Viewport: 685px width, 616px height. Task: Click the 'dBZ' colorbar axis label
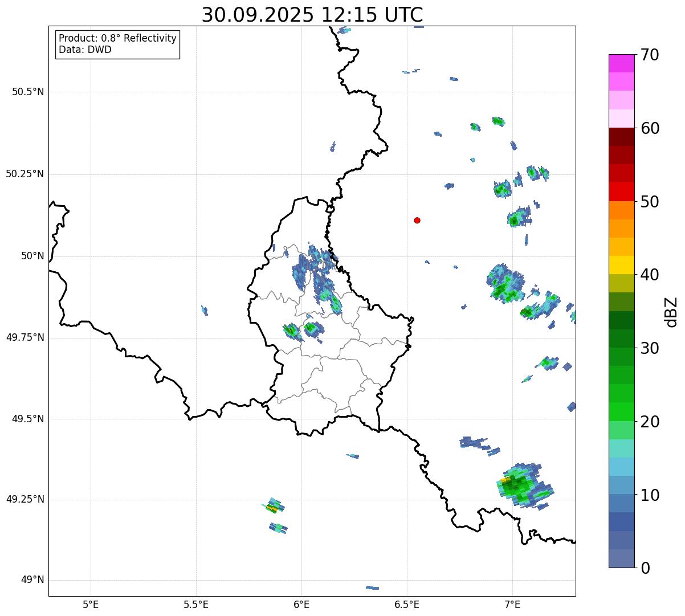point(671,312)
